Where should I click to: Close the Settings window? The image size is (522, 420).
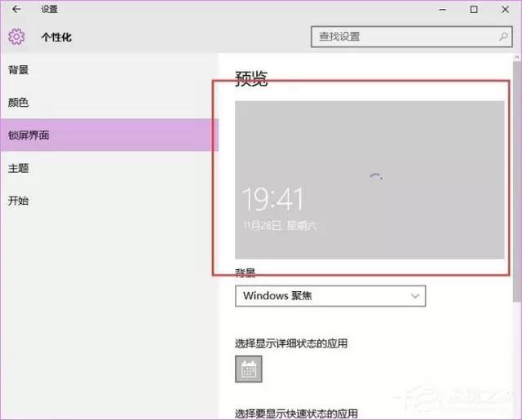pos(505,10)
